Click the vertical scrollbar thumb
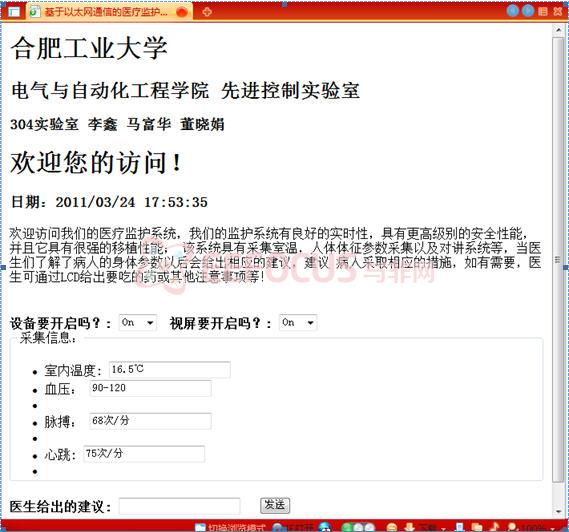Viewport: 569px width, 532px height. click(558, 259)
